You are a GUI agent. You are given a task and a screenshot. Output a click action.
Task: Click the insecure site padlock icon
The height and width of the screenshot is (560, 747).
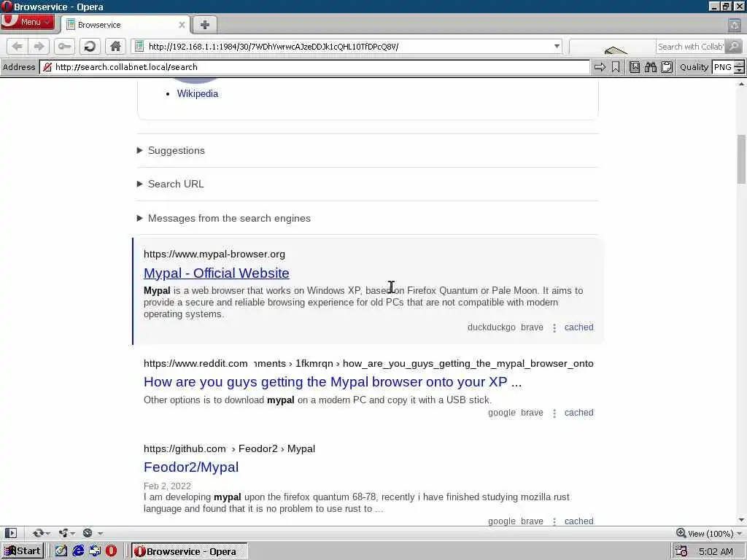47,67
